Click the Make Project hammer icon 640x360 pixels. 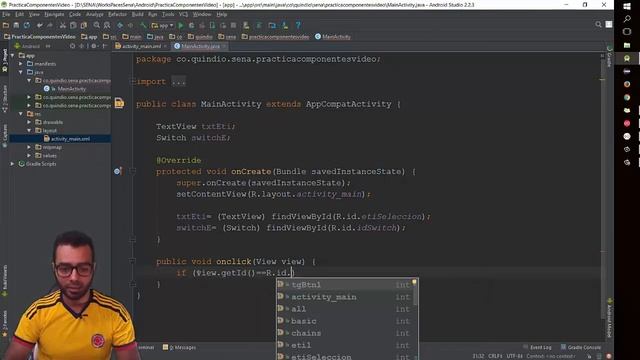coord(143,25)
